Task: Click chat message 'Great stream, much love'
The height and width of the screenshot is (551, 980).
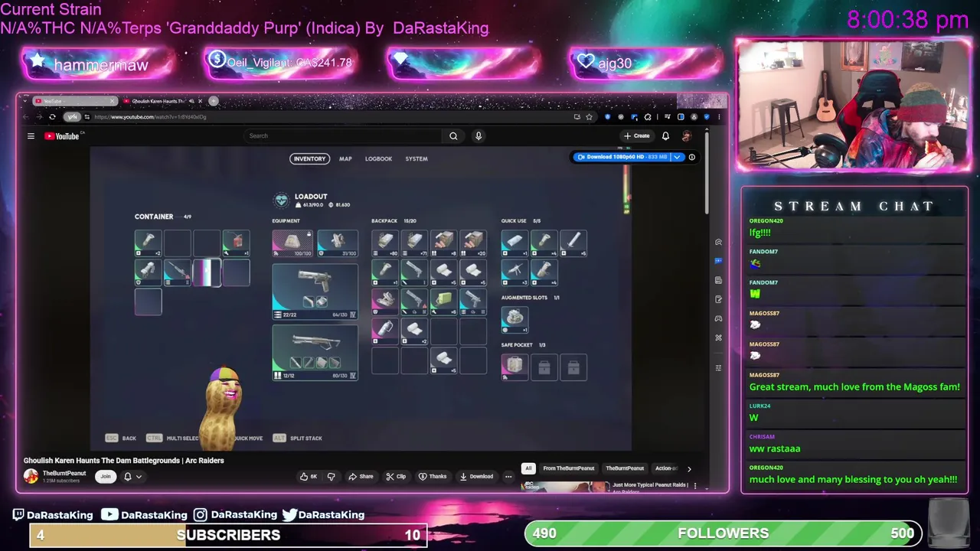Action: tap(854, 387)
